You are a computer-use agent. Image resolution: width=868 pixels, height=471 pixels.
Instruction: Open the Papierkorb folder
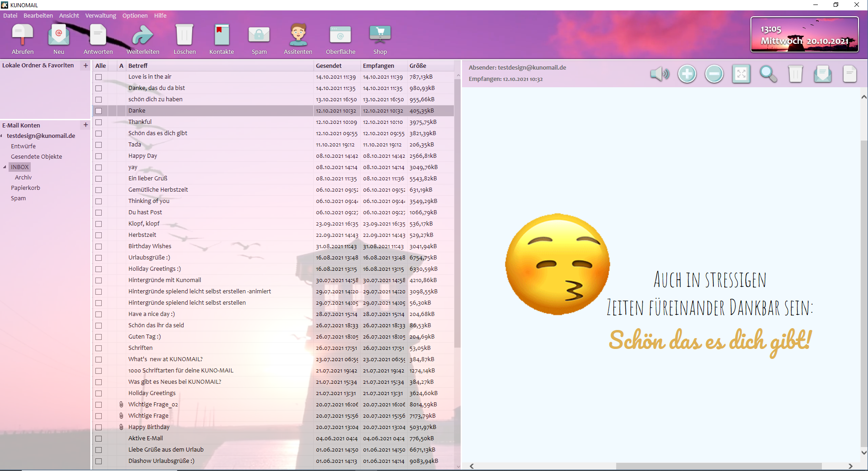tap(25, 188)
